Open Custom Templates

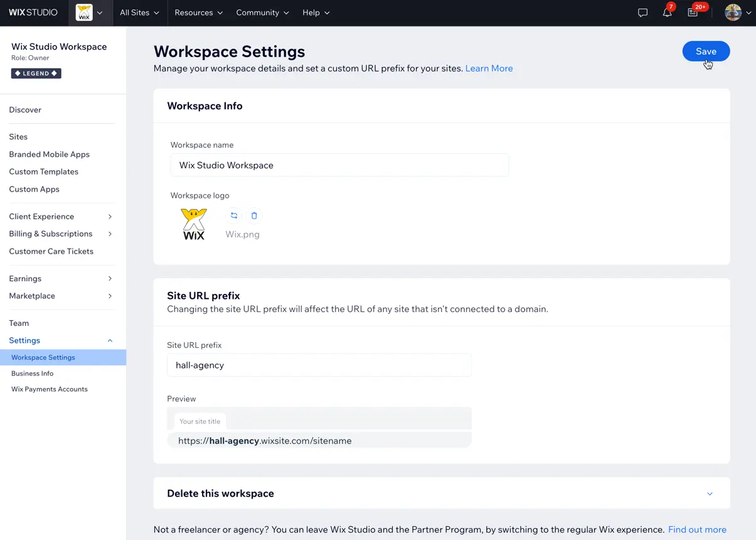43,171
